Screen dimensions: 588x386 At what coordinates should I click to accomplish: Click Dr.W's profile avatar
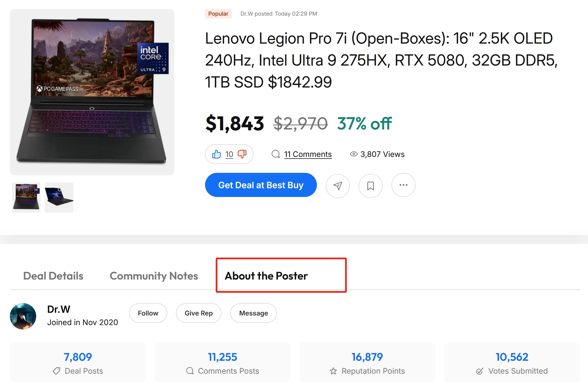tap(23, 316)
